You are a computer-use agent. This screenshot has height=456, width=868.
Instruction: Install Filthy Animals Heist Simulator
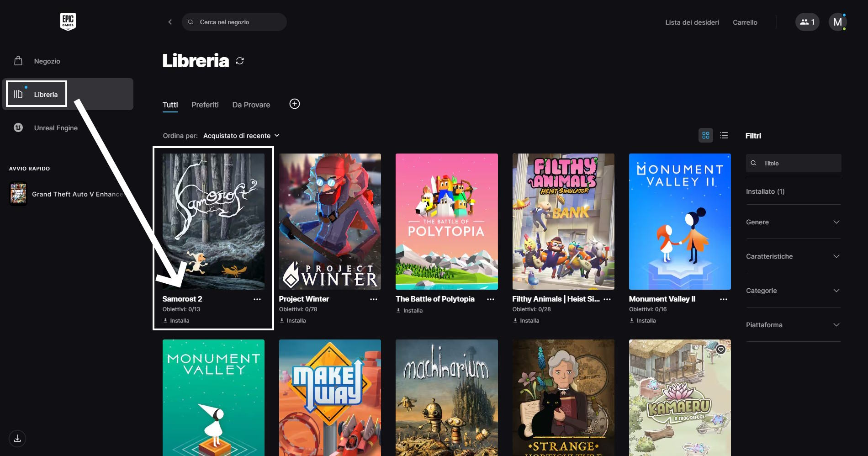click(526, 320)
